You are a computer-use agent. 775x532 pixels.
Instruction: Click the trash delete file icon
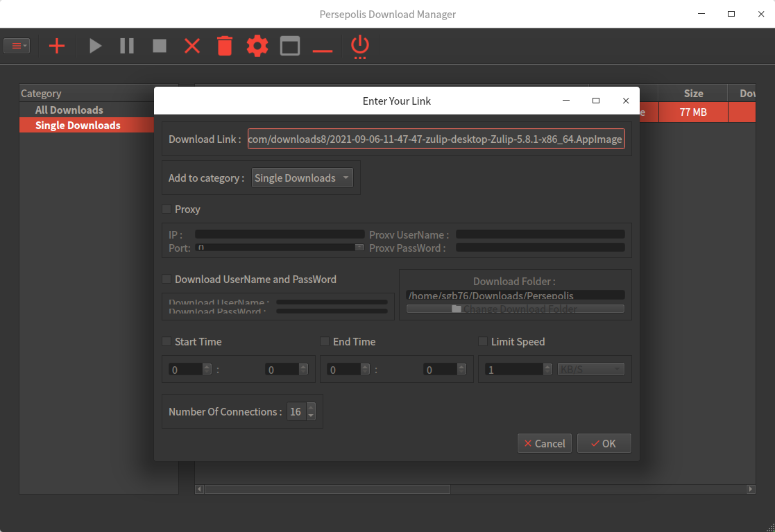tap(224, 46)
